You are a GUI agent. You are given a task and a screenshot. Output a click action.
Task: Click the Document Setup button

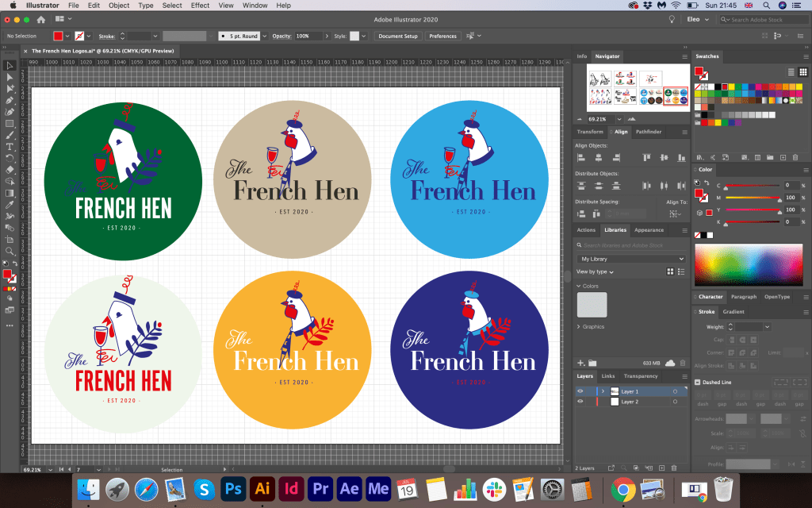point(397,37)
